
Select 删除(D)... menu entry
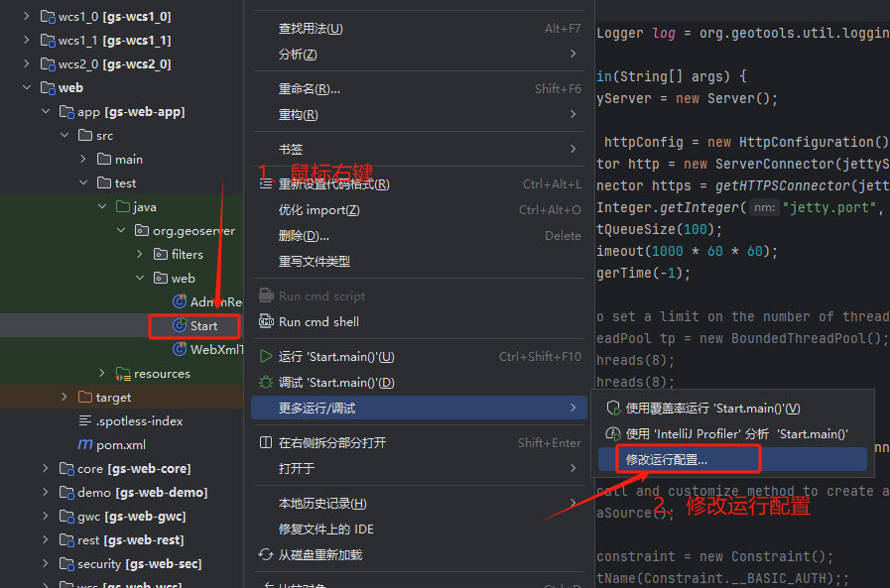(419, 235)
